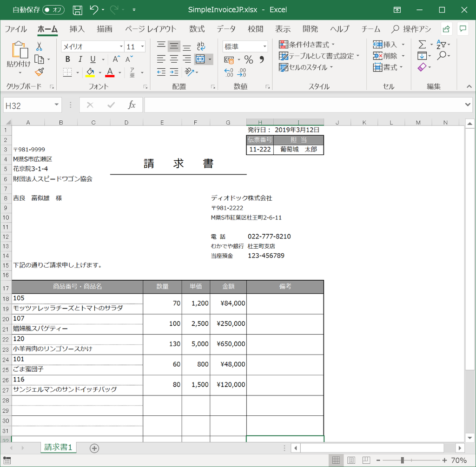Open the font name メイリオ dropdown

click(x=121, y=46)
